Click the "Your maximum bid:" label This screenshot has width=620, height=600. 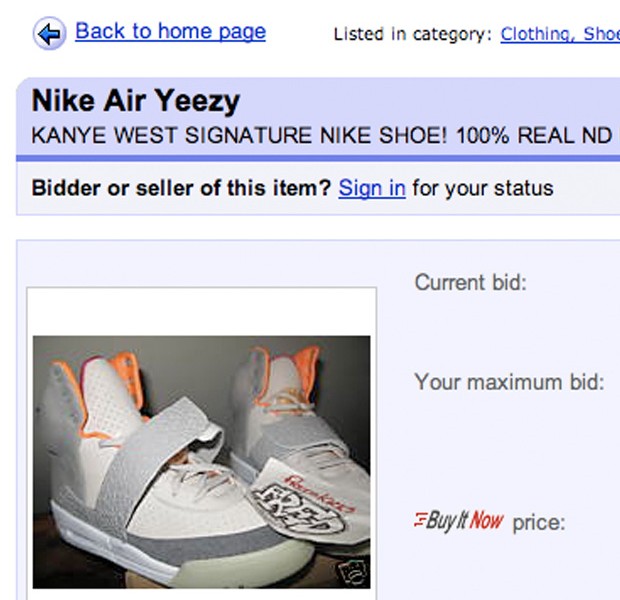(x=509, y=381)
